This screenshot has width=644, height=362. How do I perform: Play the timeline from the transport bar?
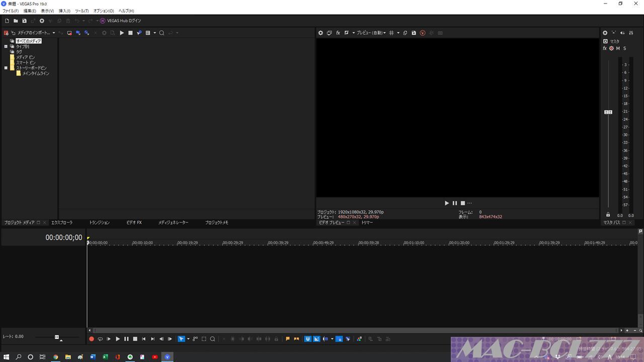118,339
